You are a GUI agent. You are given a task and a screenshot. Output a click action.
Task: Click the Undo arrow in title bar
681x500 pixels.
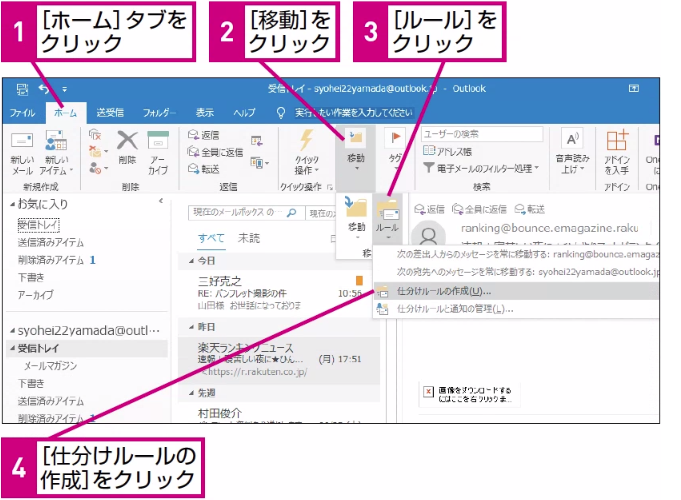pos(44,89)
